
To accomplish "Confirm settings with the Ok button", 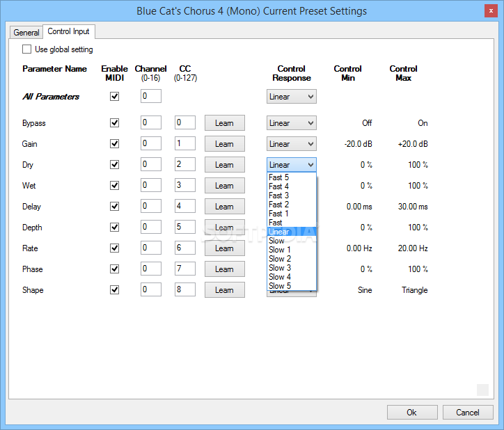I will [412, 413].
